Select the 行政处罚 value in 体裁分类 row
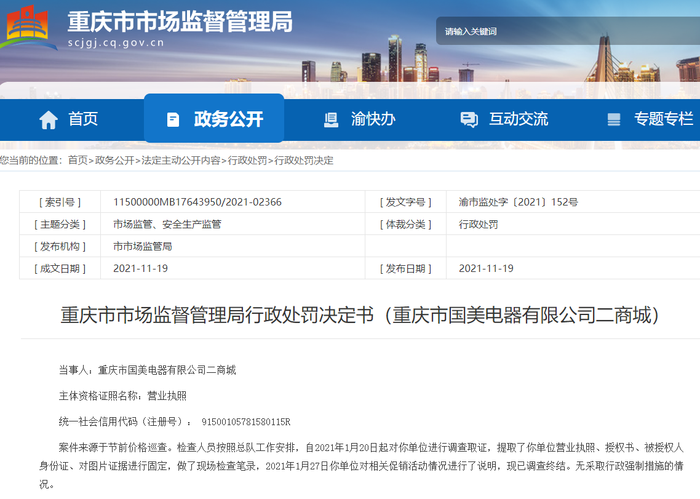 click(478, 224)
